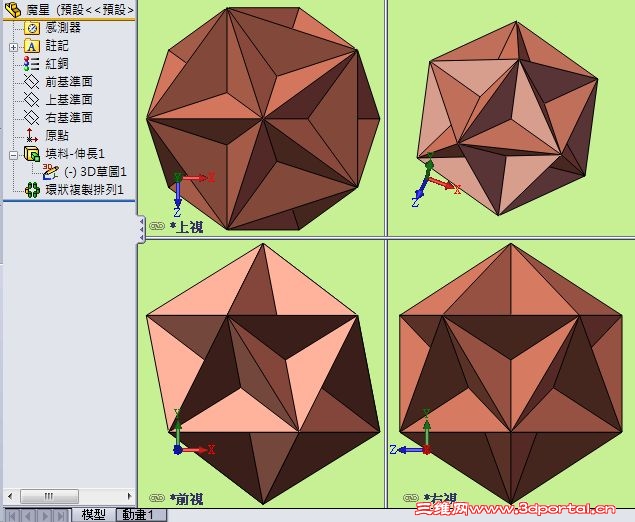Switch to the 模型 tab
The image size is (635, 522).
tap(94, 515)
